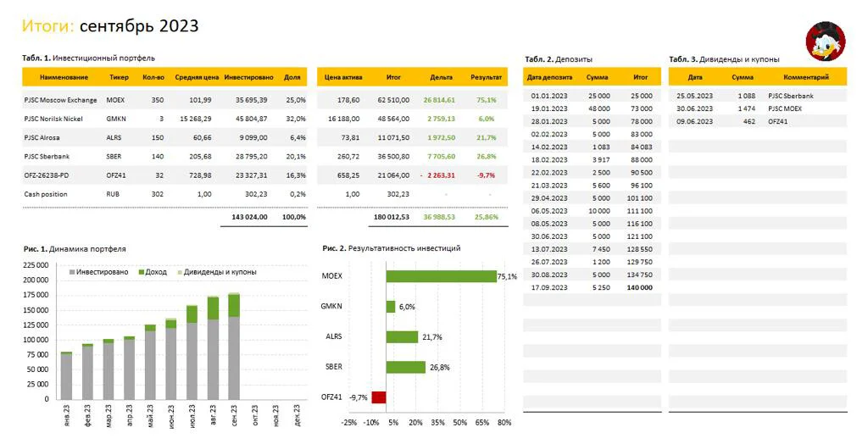
Task: Click the green Доход legend swatch
Action: (x=142, y=272)
